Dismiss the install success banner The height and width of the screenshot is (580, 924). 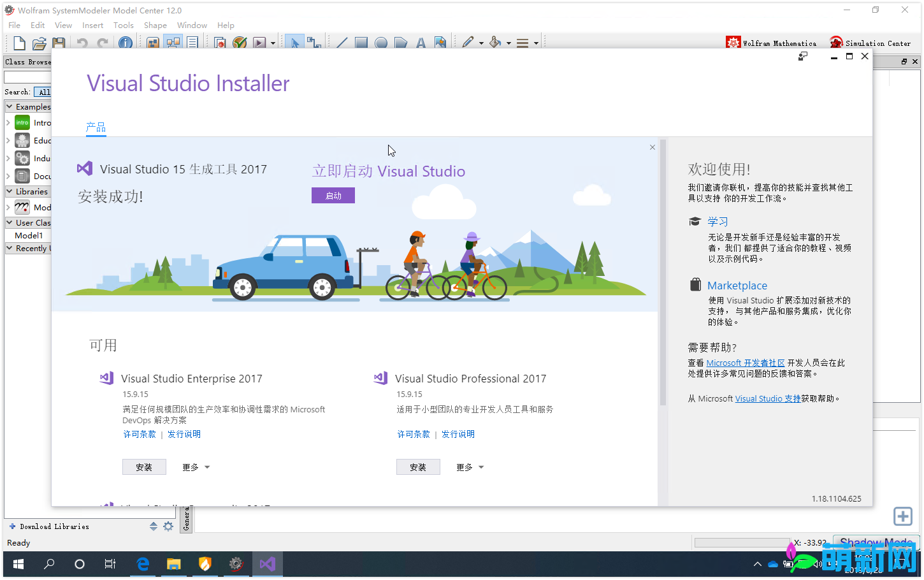pyautogui.click(x=652, y=147)
